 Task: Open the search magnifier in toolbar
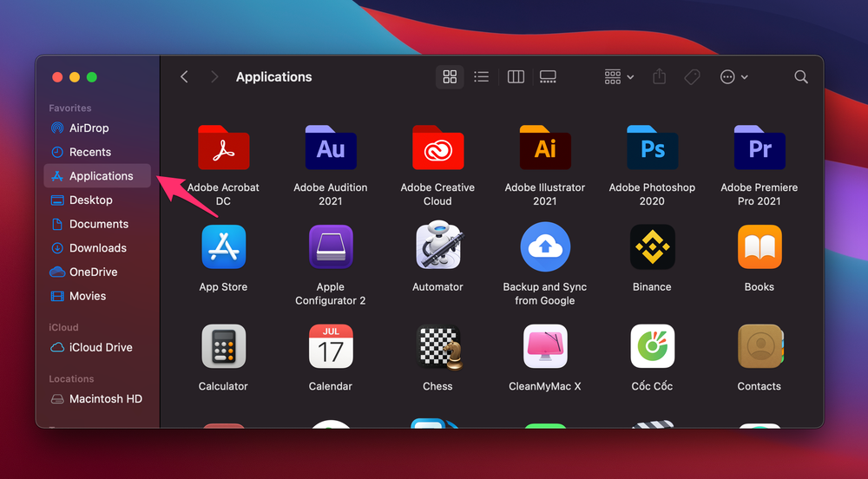tap(801, 77)
